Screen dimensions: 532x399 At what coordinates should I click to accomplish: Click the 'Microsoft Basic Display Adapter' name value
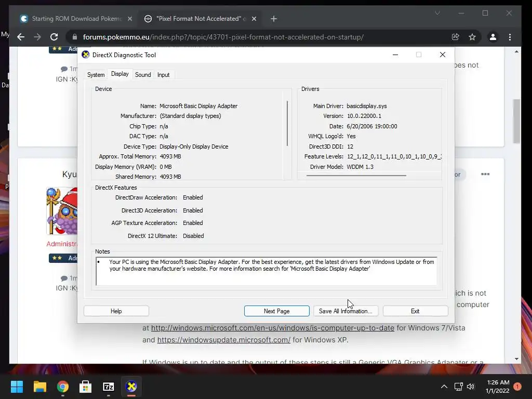point(198,106)
